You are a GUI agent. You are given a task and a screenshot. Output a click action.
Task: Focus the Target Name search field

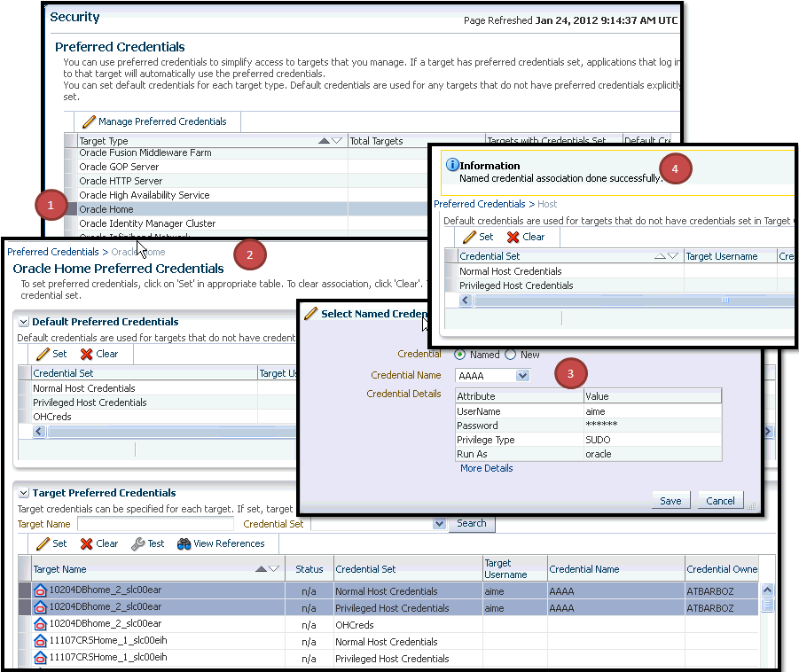coord(155,524)
